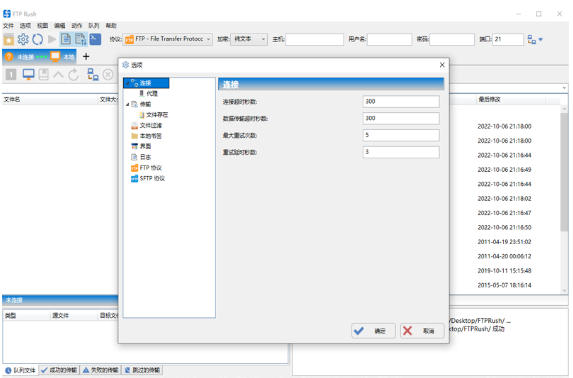Open the 文件 menu
The image size is (573, 378).
tap(8, 26)
